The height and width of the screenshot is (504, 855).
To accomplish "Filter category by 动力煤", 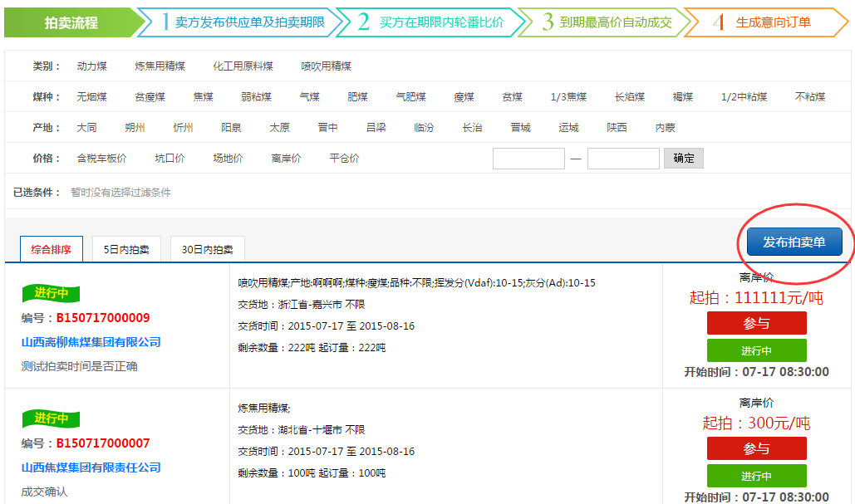I will point(91,66).
